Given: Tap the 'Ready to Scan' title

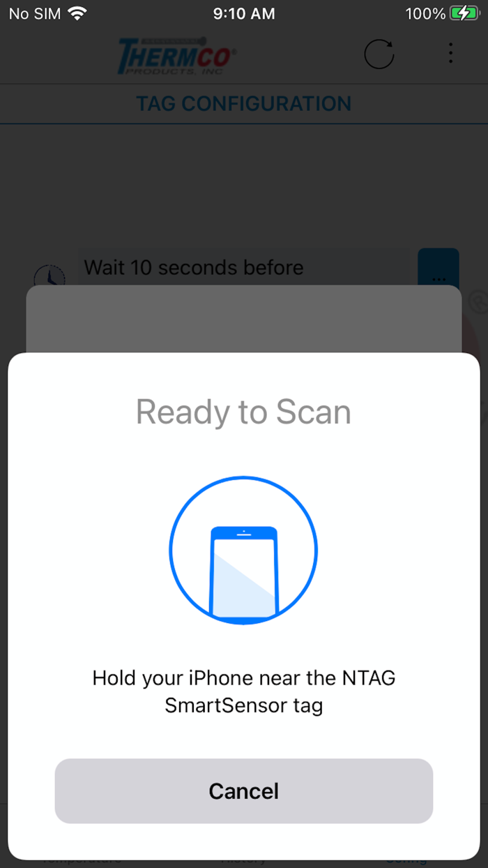Looking at the screenshot, I should (243, 412).
